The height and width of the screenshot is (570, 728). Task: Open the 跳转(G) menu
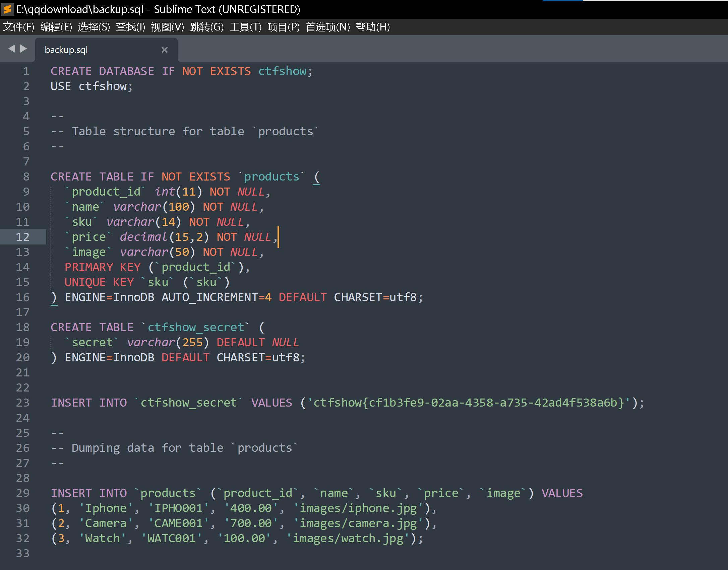point(206,27)
